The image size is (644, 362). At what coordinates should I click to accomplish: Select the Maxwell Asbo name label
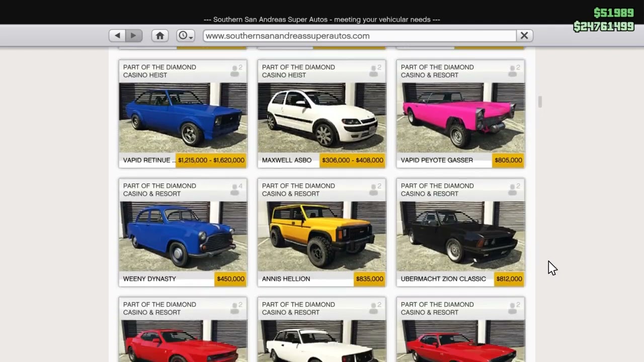coord(287,160)
